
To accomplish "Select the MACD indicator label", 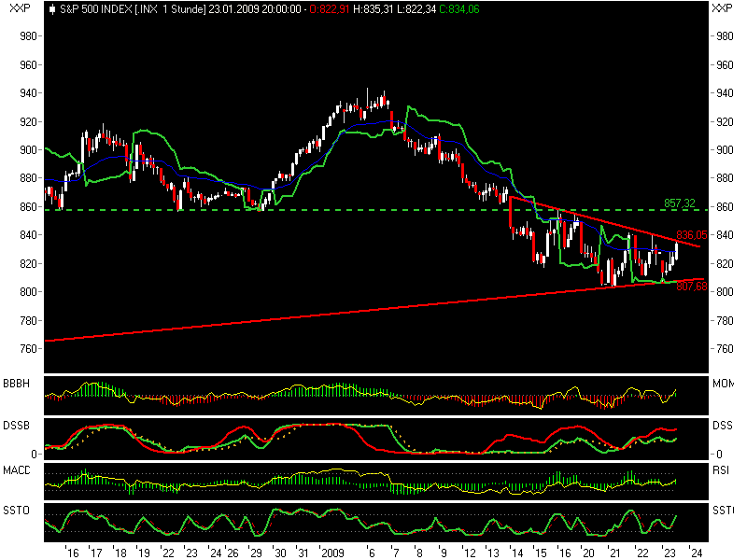I will tap(16, 468).
